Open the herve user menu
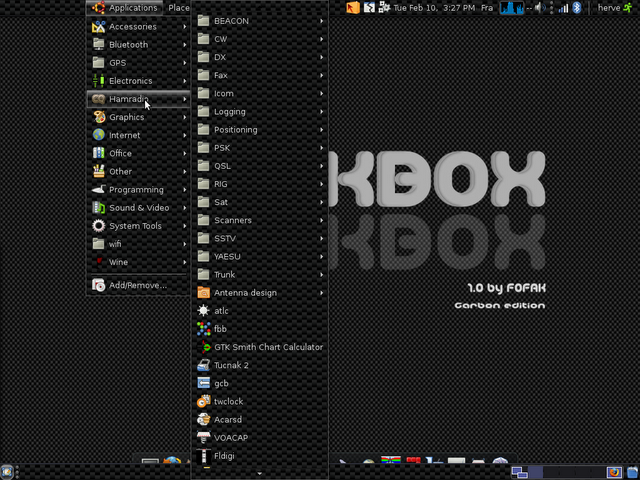640x480 pixels. [x=614, y=8]
